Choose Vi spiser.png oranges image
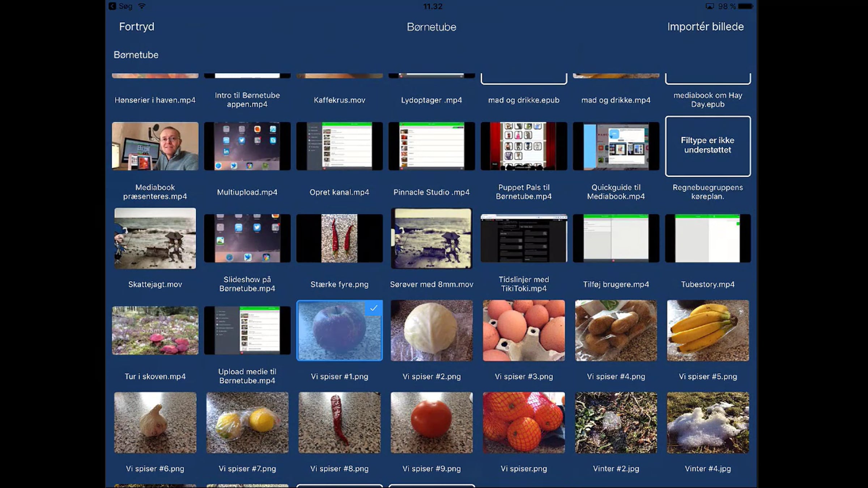Screen dimensions: 868x488 [x=524, y=423]
